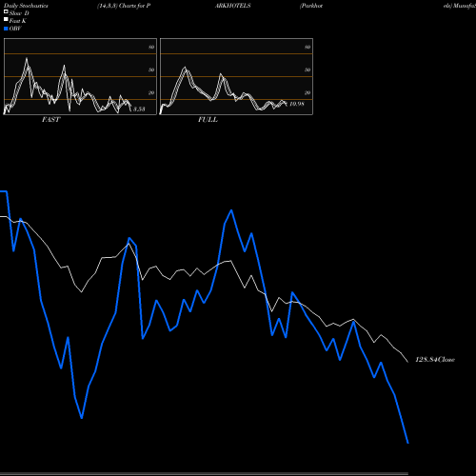The width and height of the screenshot is (476, 476).
Task: Open the FULL stochastic chart thumbnail
Action: 236,76
